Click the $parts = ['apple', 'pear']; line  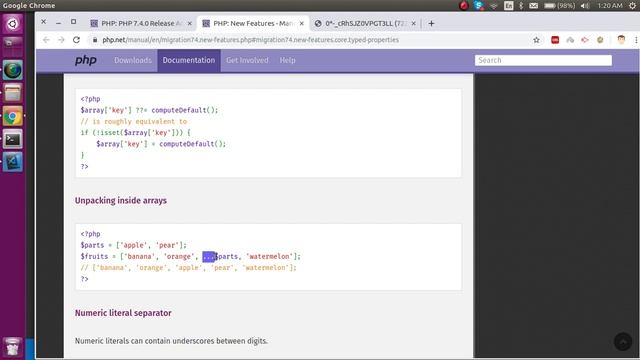[x=133, y=245]
